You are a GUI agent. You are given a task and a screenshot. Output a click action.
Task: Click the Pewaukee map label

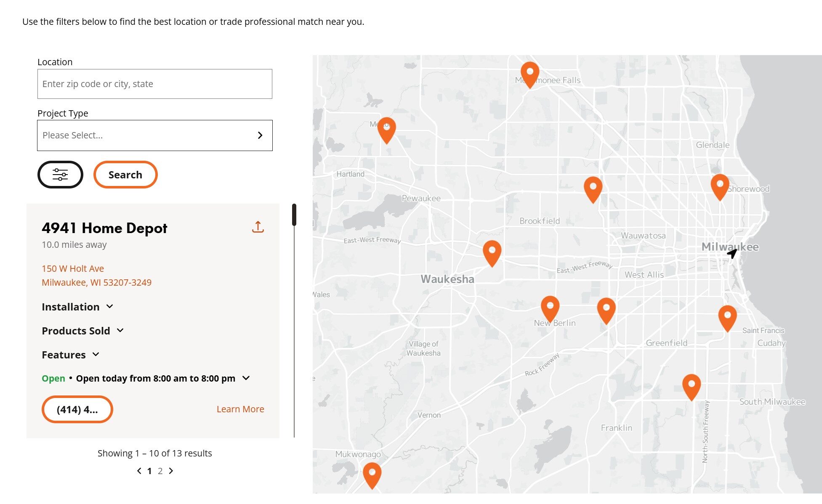(421, 198)
